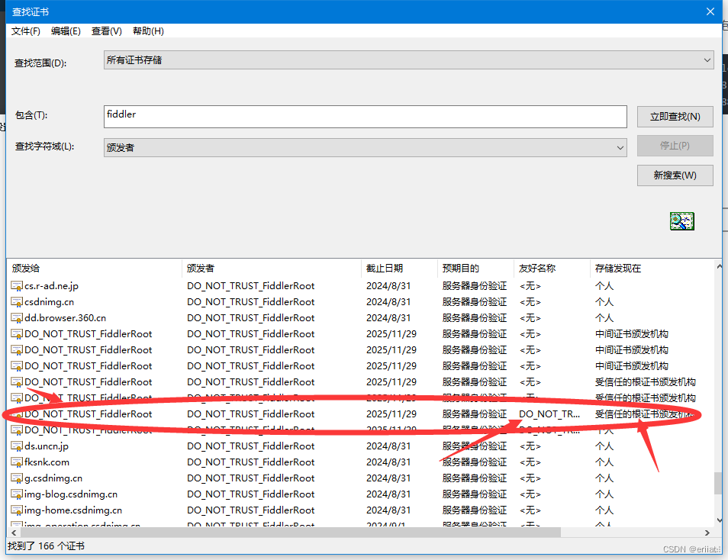The image size is (728, 560).
Task: Sort by the 颁发者 column header
Action: pyautogui.click(x=271, y=269)
